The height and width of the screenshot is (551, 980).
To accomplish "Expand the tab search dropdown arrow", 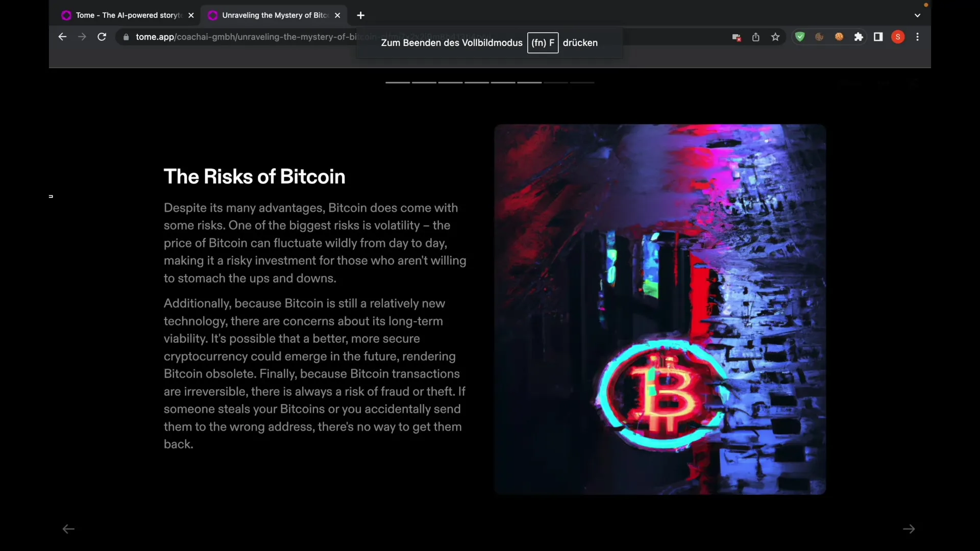I will 917,15.
